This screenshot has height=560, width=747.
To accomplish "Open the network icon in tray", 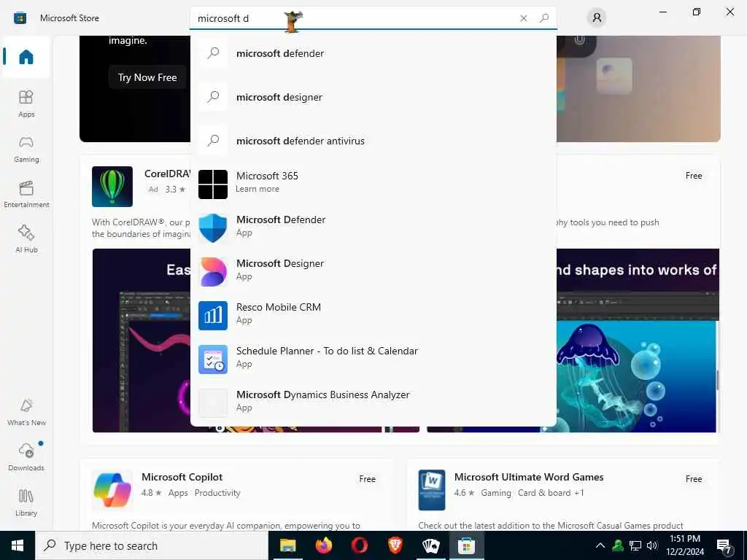I will click(x=635, y=545).
